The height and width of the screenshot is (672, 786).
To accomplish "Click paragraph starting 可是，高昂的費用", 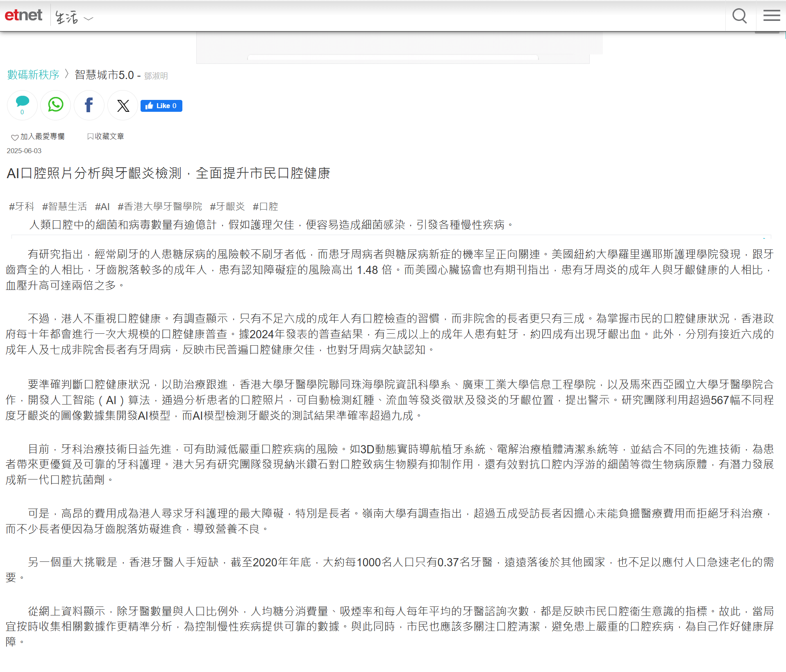I will [390, 521].
